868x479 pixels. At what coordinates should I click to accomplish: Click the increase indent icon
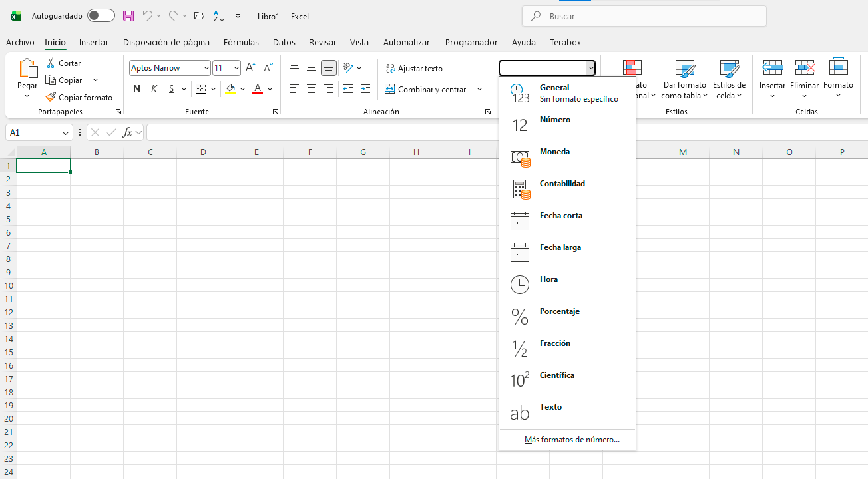(x=365, y=89)
